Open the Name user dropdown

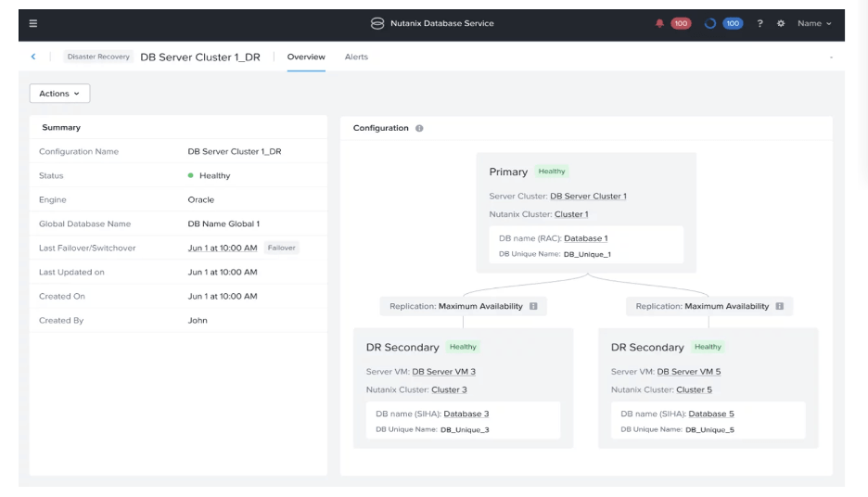pyautogui.click(x=814, y=23)
